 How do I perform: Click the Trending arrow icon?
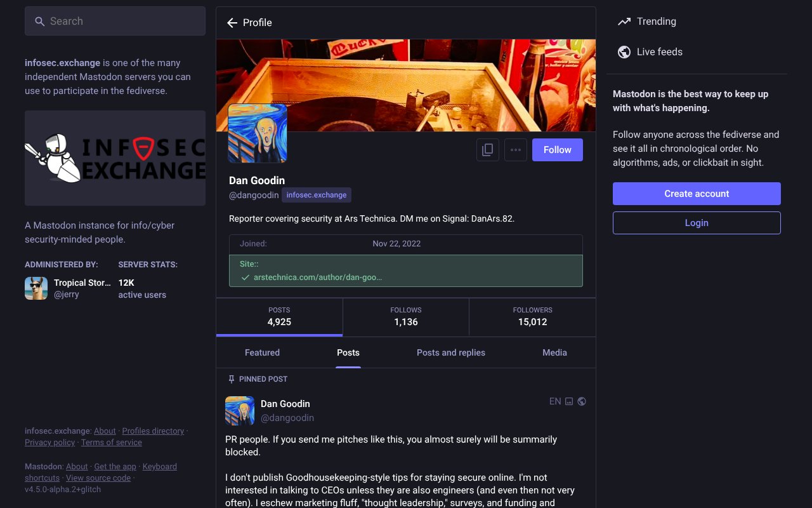tap(624, 22)
